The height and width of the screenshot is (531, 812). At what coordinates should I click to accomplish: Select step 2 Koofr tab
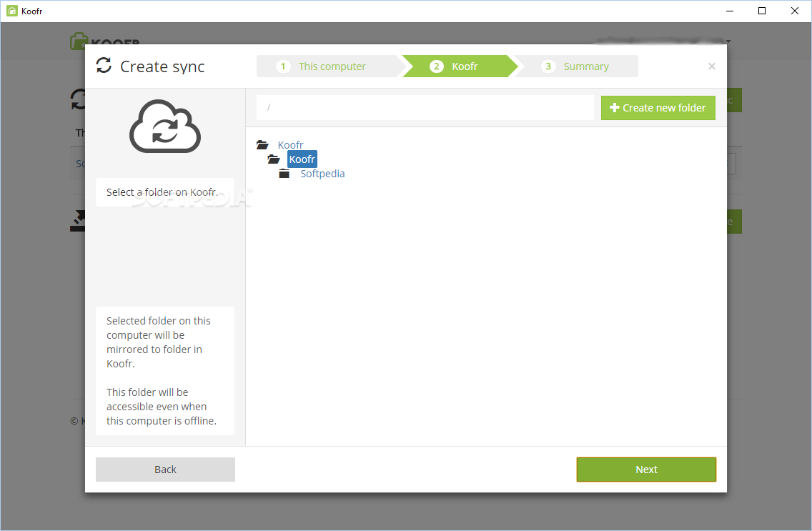click(x=460, y=66)
